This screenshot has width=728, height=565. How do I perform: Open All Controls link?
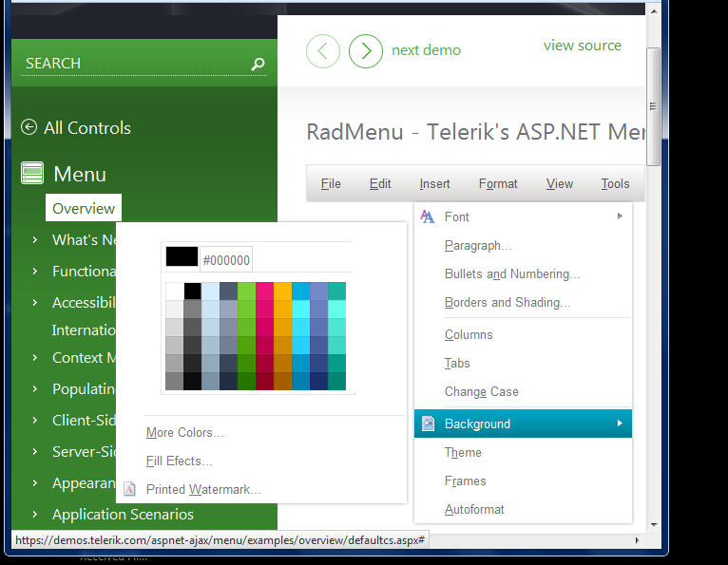click(x=87, y=127)
